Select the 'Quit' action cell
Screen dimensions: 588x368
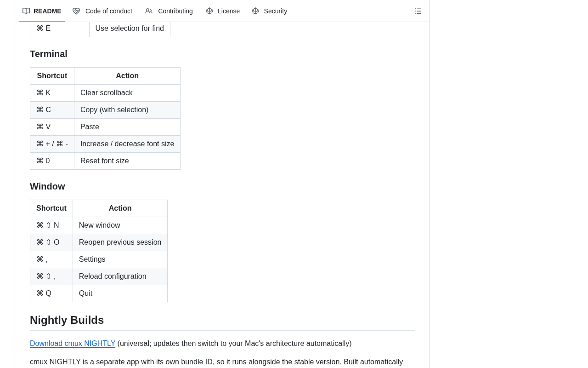pyautogui.click(x=120, y=293)
